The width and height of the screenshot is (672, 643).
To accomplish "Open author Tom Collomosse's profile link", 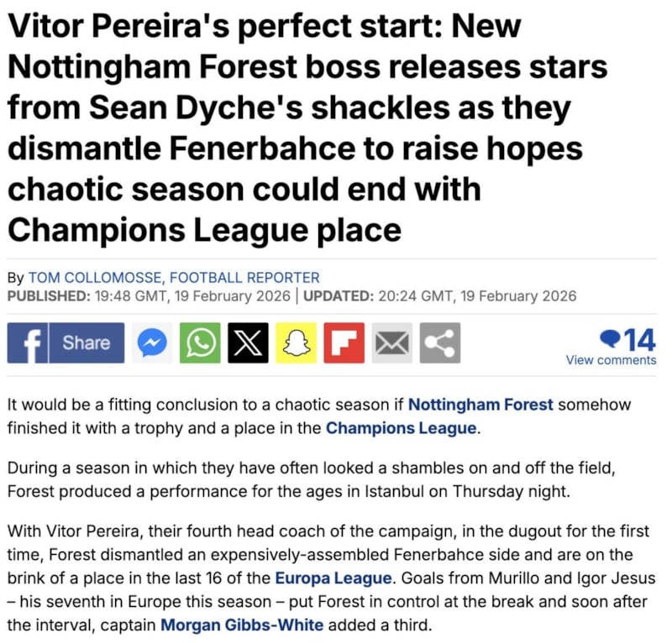I will 174,277.
